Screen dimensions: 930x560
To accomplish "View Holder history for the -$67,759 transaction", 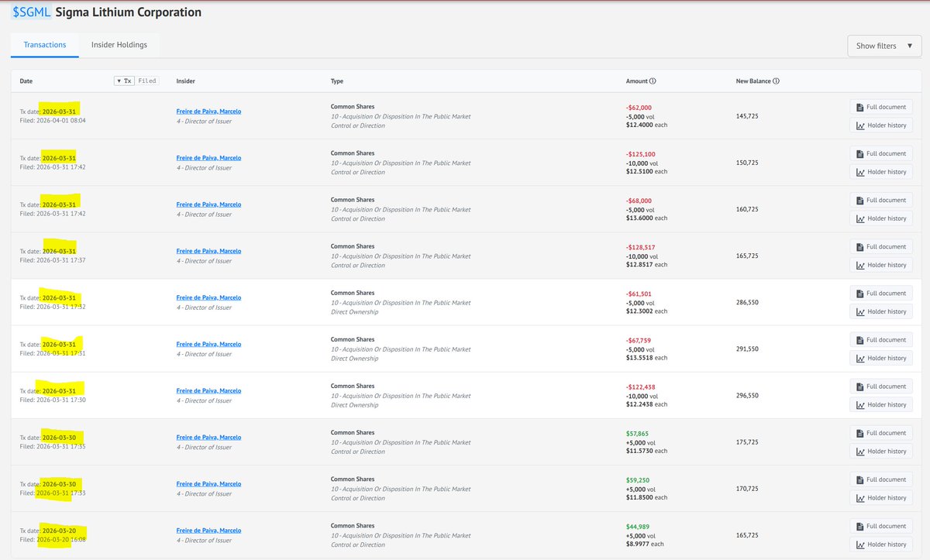I will coord(881,358).
